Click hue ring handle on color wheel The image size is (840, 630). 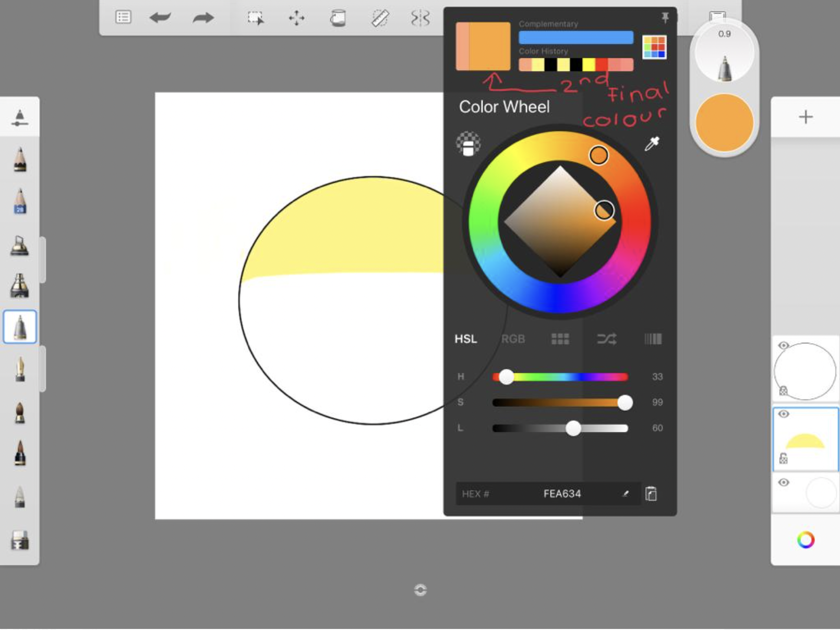tap(598, 155)
